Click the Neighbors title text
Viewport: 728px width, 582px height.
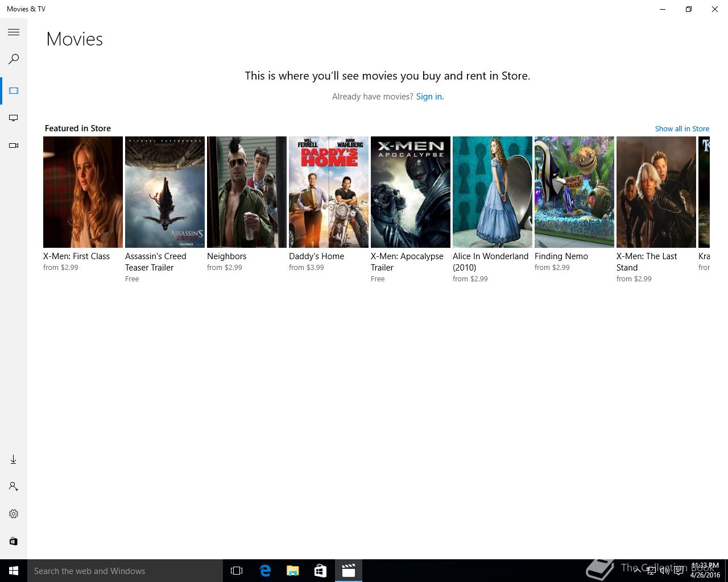226,256
